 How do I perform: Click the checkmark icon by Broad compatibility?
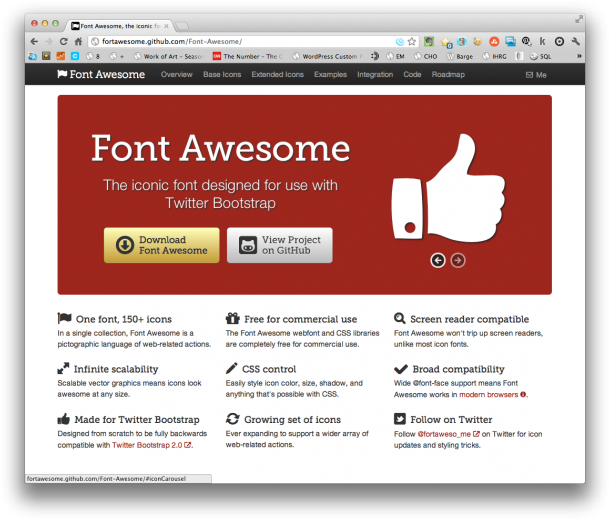(x=401, y=369)
